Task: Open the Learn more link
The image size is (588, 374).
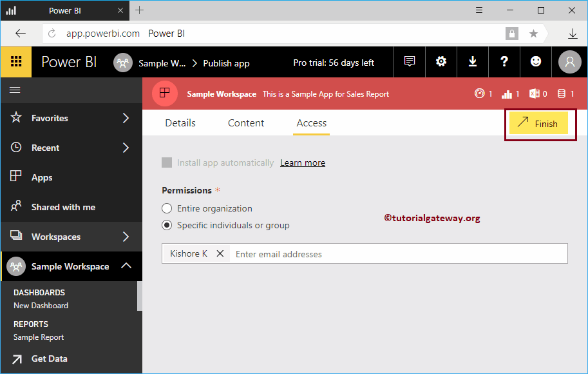Action: click(302, 162)
